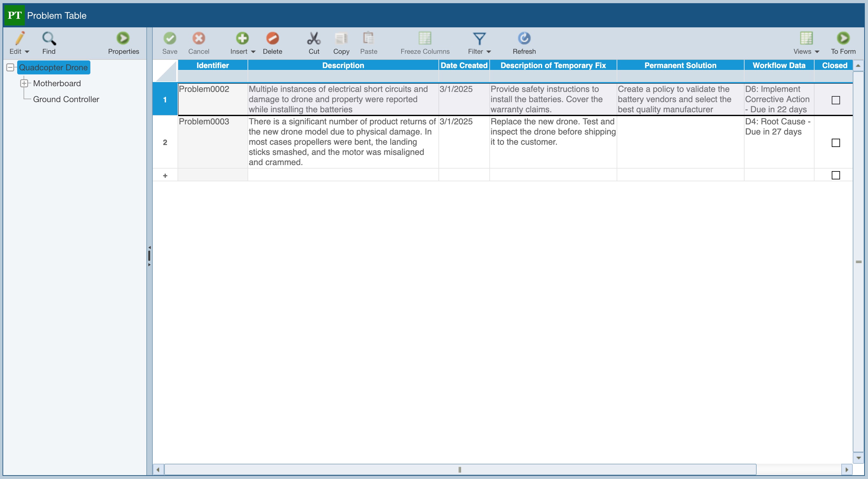
Task: Click description starting 'There is a significant number'
Action: point(343,142)
